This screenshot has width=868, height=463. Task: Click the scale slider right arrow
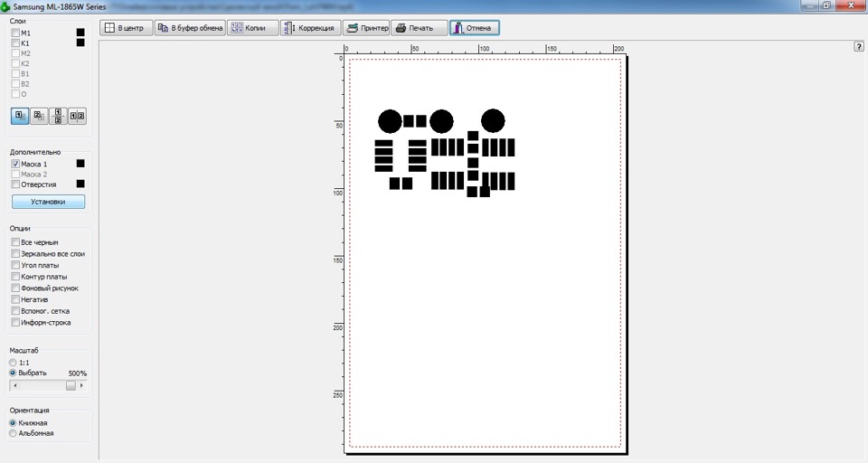coord(82,385)
